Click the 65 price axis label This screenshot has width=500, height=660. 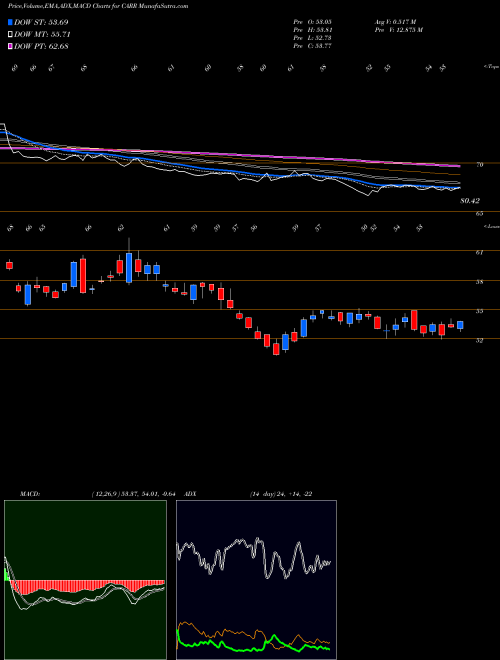coord(480,214)
